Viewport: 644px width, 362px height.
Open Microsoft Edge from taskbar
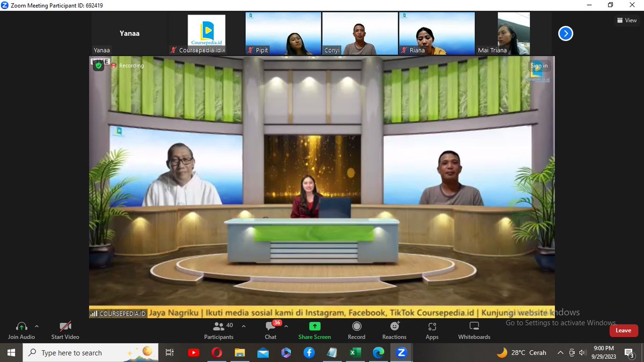[x=378, y=353]
